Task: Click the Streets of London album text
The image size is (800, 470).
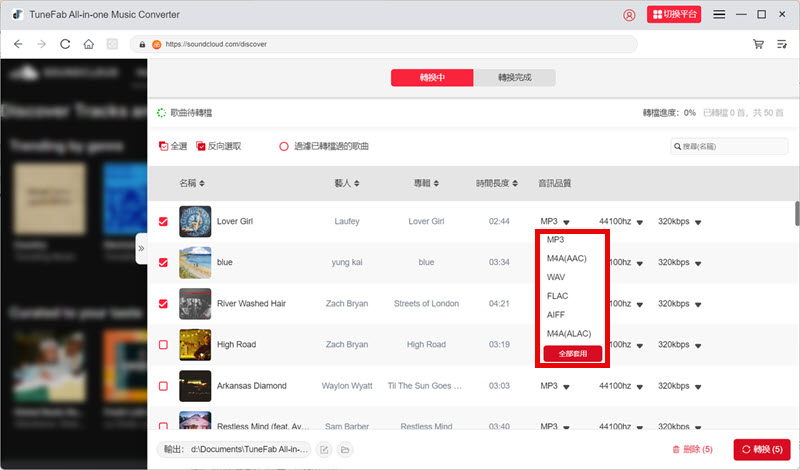Action: coord(426,304)
